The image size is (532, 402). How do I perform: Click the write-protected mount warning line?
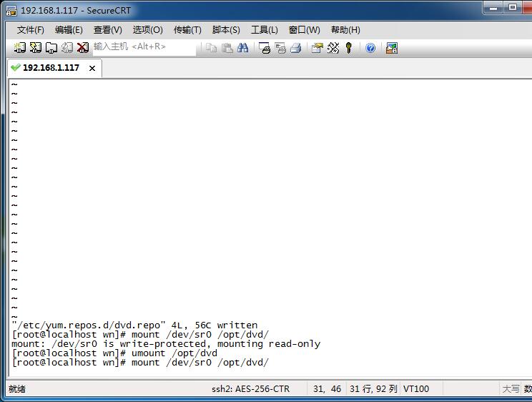[166, 344]
